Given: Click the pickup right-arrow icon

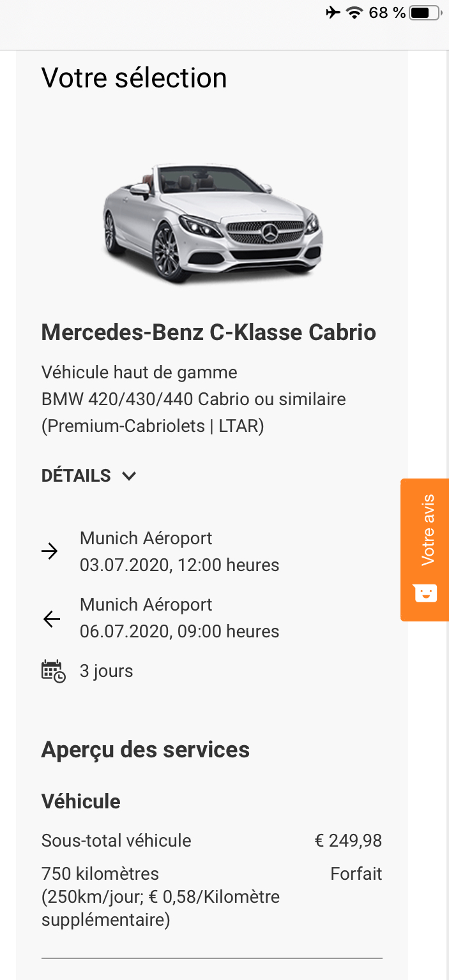Looking at the screenshot, I should point(50,552).
